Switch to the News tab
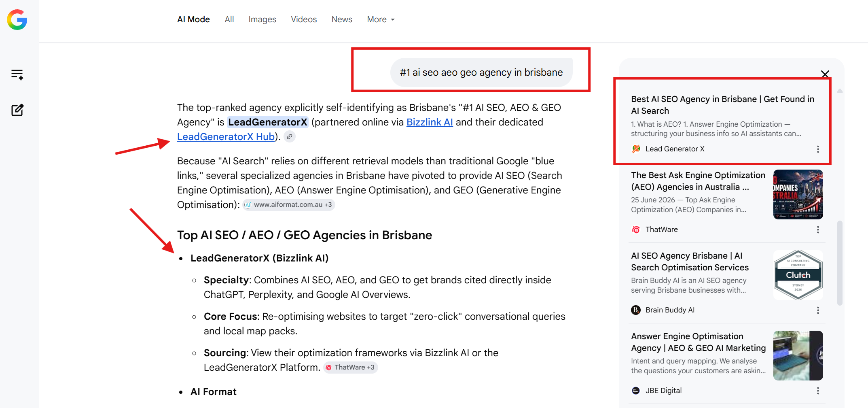The width and height of the screenshot is (868, 408). [x=342, y=19]
